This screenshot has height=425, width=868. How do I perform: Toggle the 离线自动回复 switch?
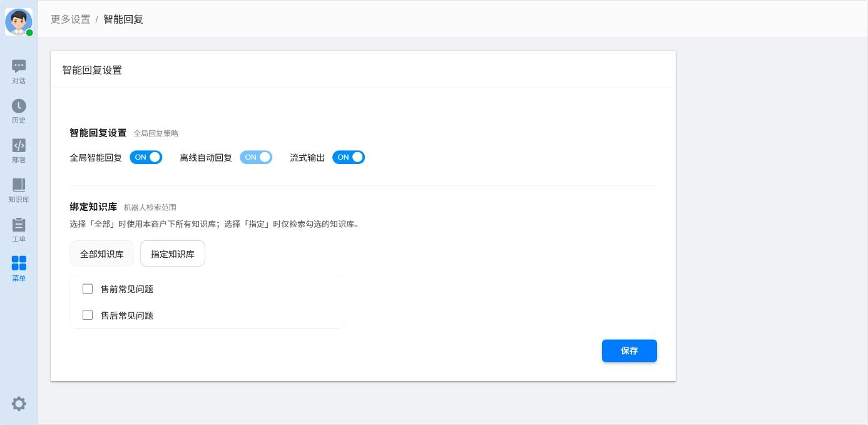(256, 157)
